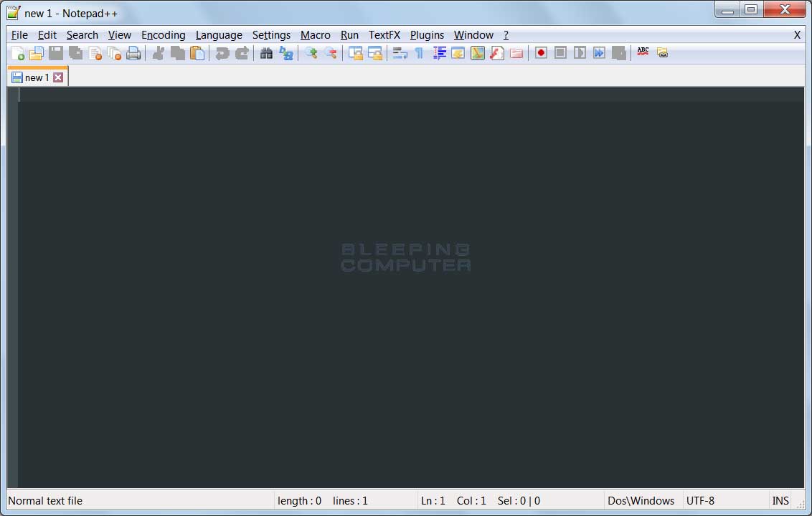
Task: Open the Replace dialog icon
Action: [x=286, y=53]
